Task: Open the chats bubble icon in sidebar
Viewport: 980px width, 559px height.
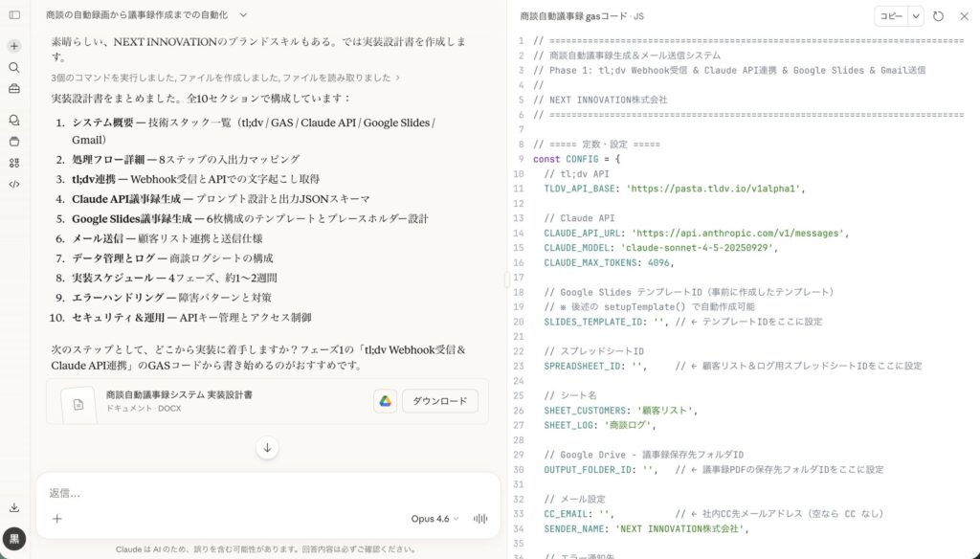Action: coord(14,121)
